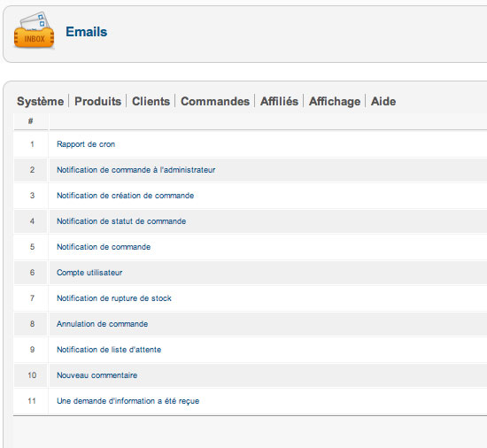This screenshot has width=487, height=448.
Task: Open the Affiliés menu
Action: [279, 101]
